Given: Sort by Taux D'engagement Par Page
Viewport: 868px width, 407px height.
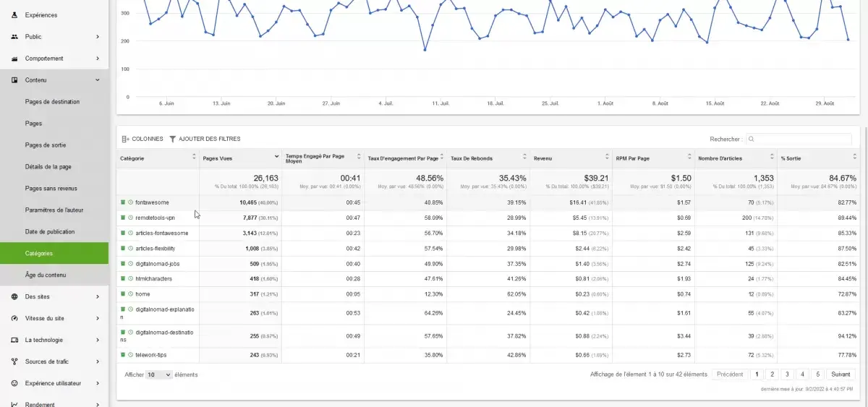Looking at the screenshot, I should point(442,157).
